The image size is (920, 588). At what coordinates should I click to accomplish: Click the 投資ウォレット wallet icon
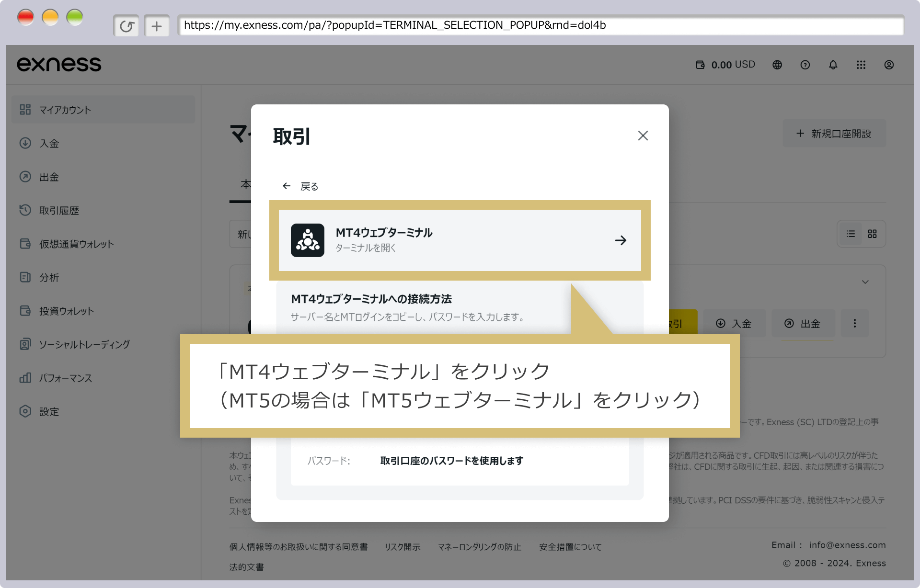(x=25, y=311)
